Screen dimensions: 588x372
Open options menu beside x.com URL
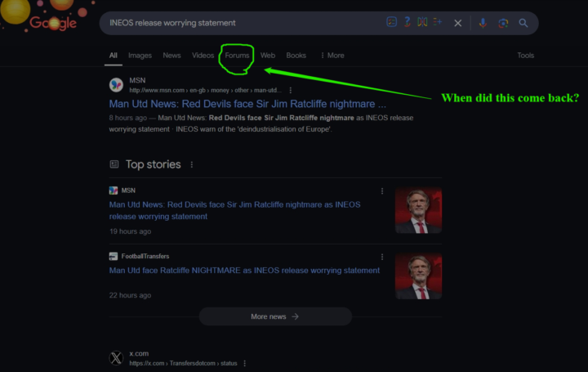(x=244, y=363)
